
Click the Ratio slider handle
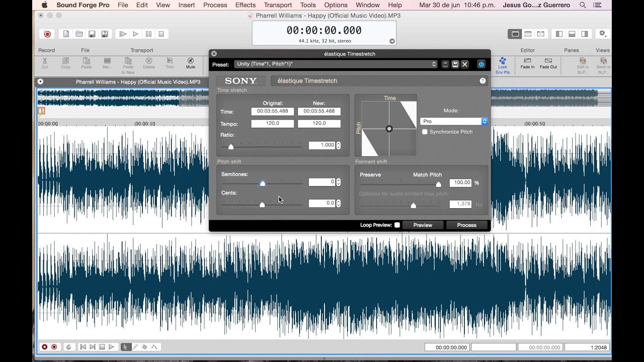tap(231, 147)
